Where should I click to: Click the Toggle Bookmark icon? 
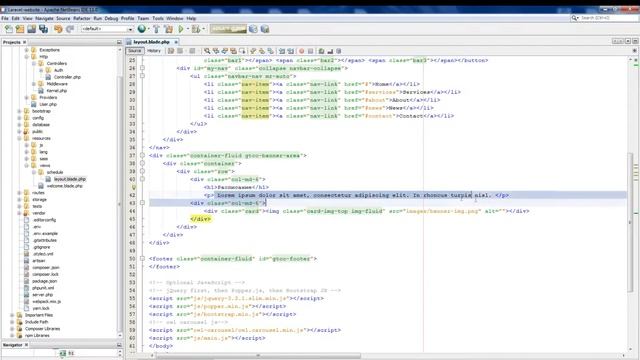(271, 51)
